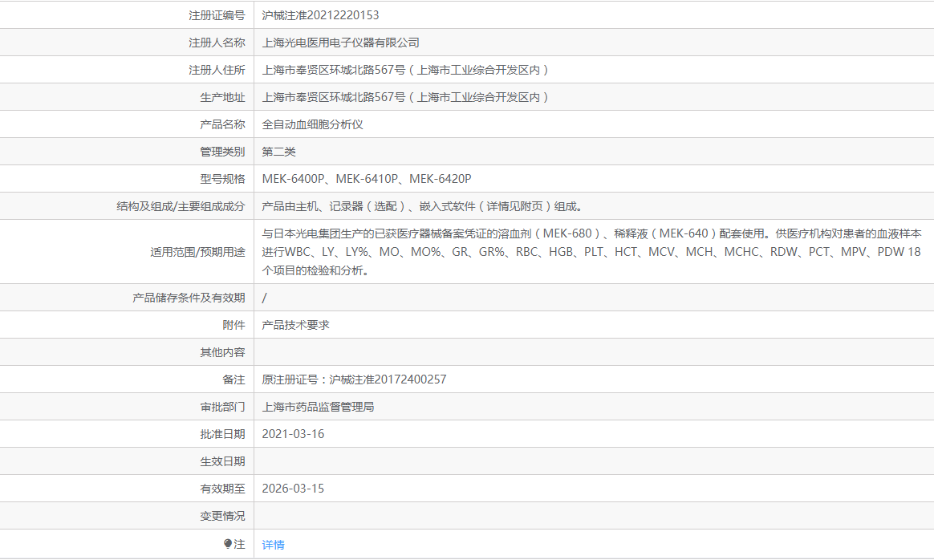Click the 变更情况 label

click(x=223, y=516)
